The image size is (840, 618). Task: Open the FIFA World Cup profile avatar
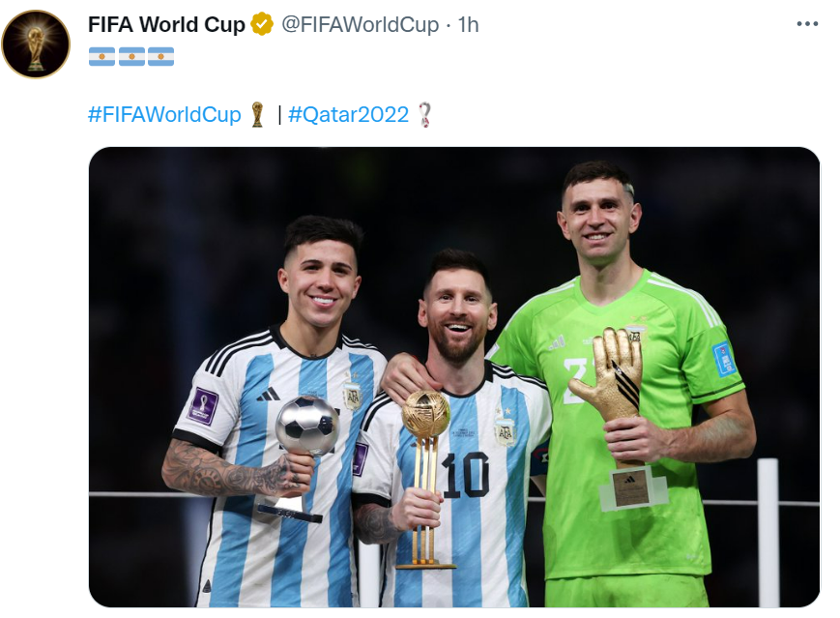point(36,44)
